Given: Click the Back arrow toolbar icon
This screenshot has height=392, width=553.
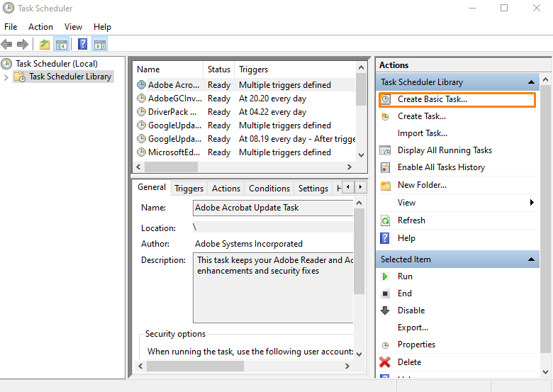Looking at the screenshot, I should [x=6, y=45].
